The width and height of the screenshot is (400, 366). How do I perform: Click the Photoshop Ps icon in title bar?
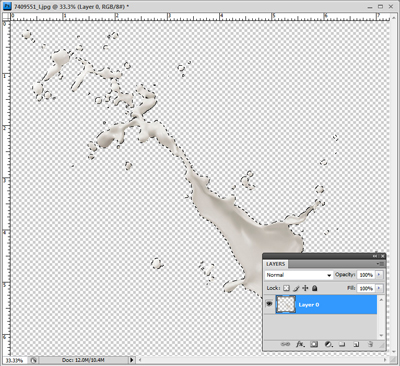[x=8, y=6]
